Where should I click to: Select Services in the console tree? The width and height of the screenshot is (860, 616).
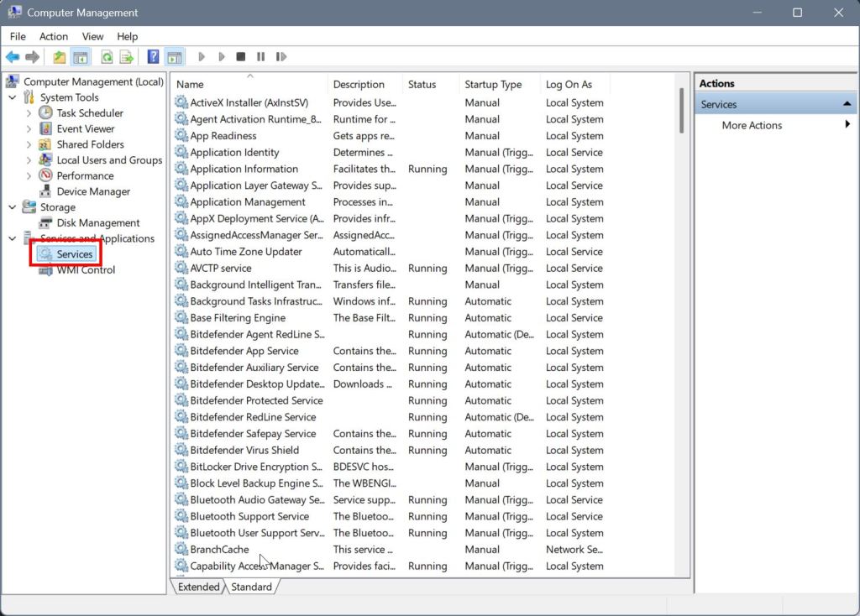click(x=75, y=254)
